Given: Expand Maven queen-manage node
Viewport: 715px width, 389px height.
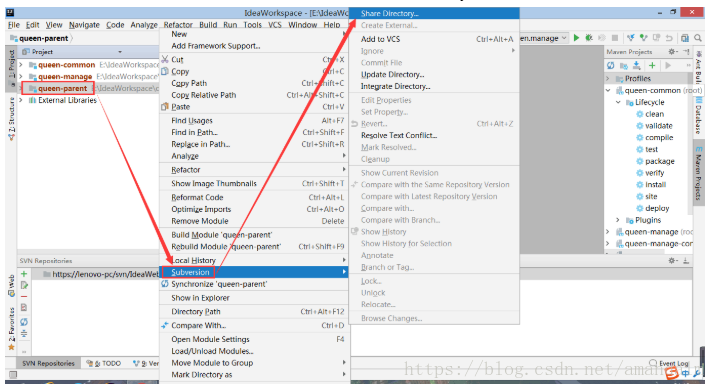Looking at the screenshot, I should pyautogui.click(x=608, y=232).
